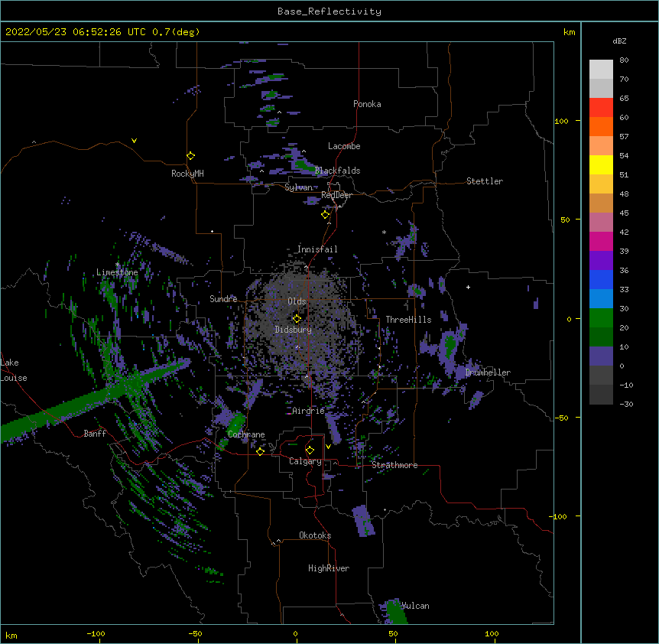Click the white plus marker east of ThreeHills
The width and height of the screenshot is (659, 644).
pos(468,287)
